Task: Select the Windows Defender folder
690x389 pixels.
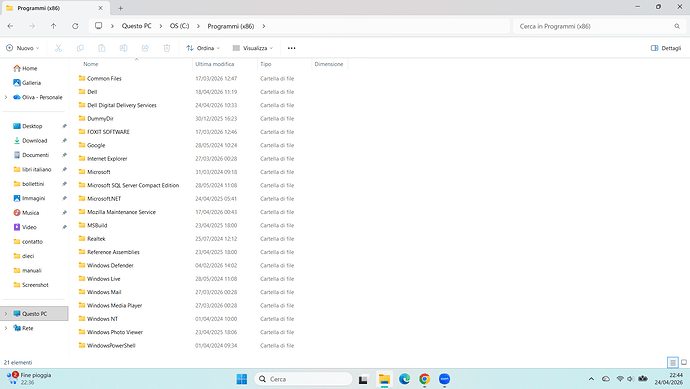Action: [x=110, y=265]
